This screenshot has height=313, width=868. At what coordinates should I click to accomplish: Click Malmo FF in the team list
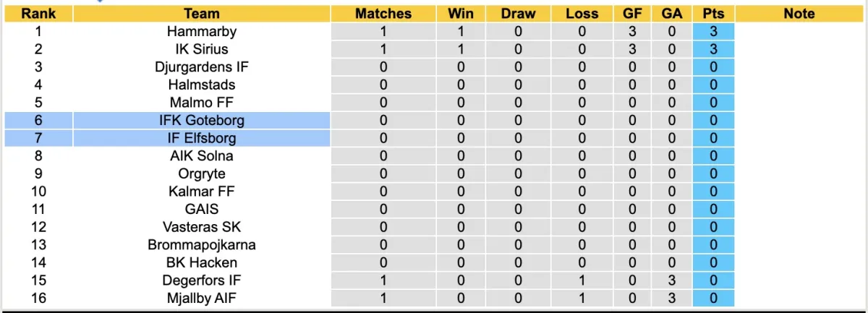pos(202,102)
